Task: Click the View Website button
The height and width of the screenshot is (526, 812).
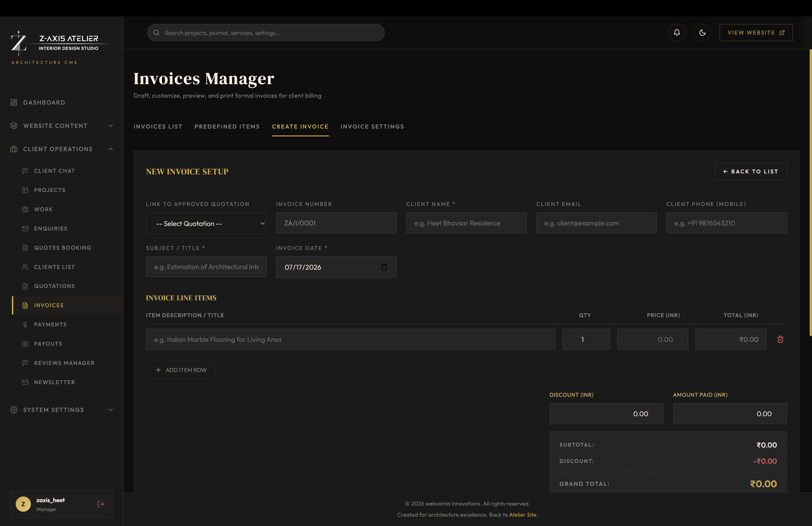Action: pos(756,32)
